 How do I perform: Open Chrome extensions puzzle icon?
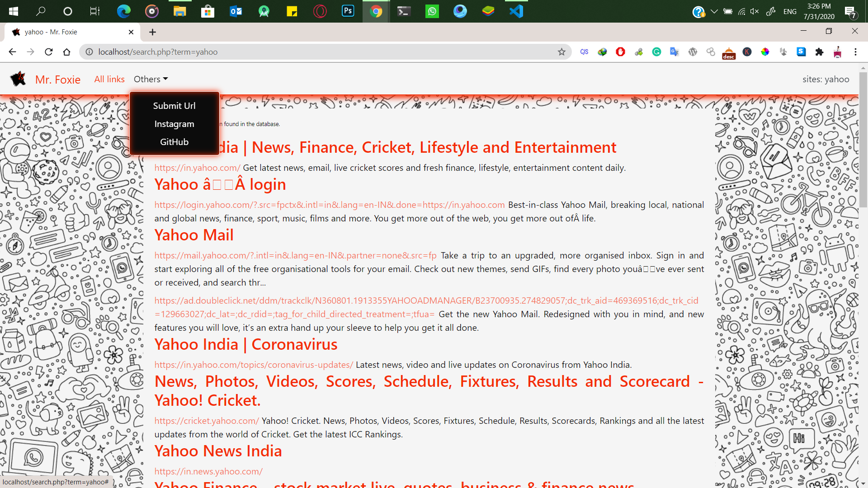tap(819, 52)
